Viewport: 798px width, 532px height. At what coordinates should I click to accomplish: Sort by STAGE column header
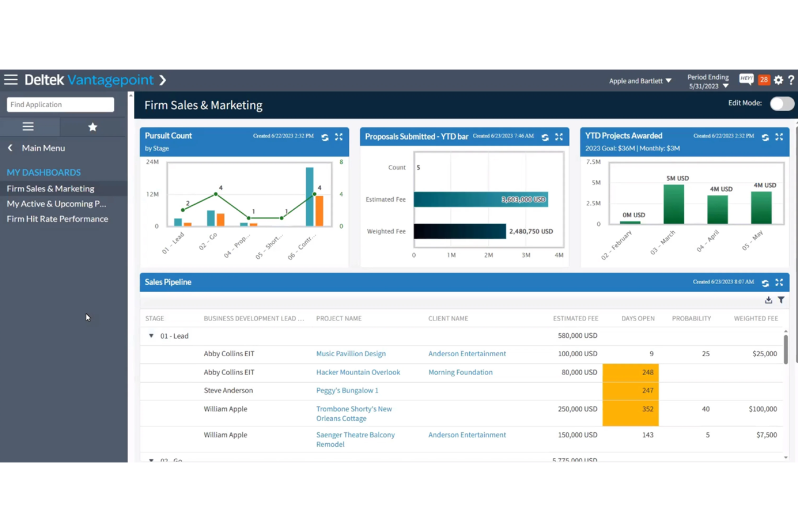click(155, 319)
